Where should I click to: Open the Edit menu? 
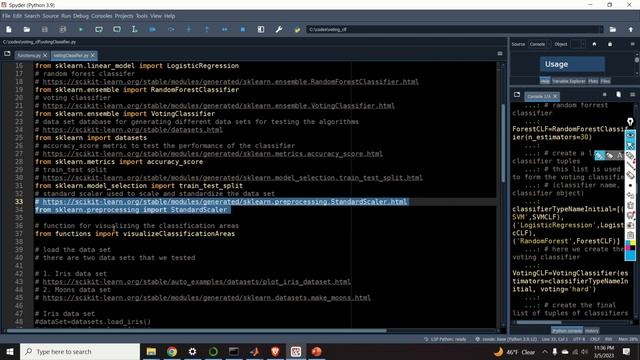[x=17, y=16]
